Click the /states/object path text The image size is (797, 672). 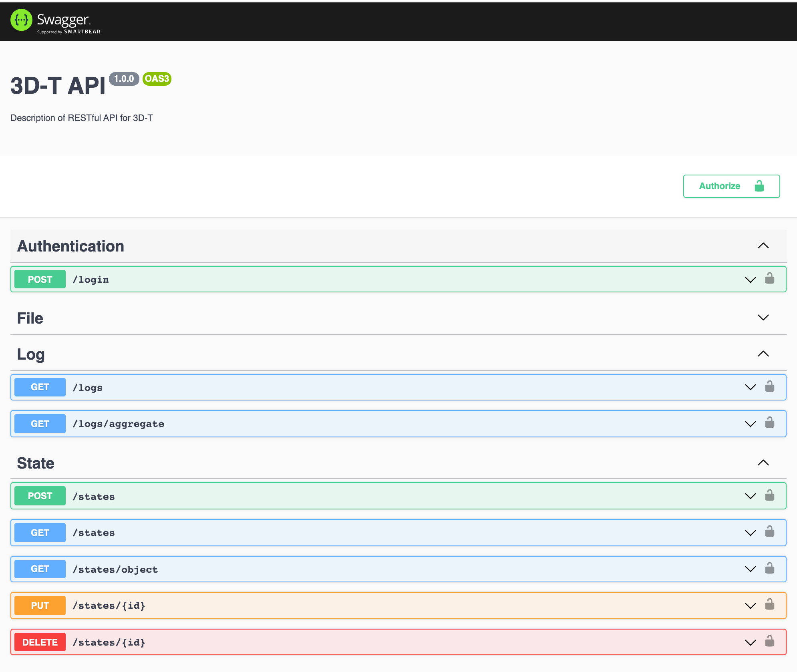coord(115,569)
